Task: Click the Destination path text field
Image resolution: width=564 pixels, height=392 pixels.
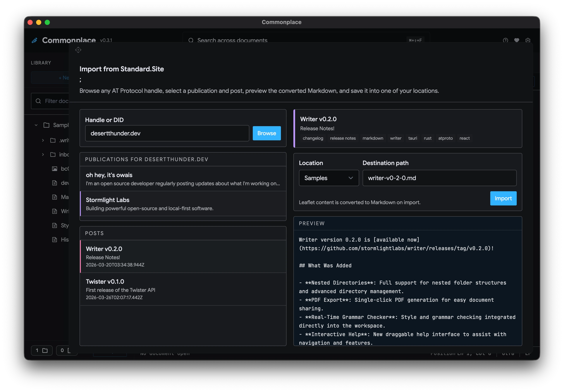Action: [x=439, y=178]
